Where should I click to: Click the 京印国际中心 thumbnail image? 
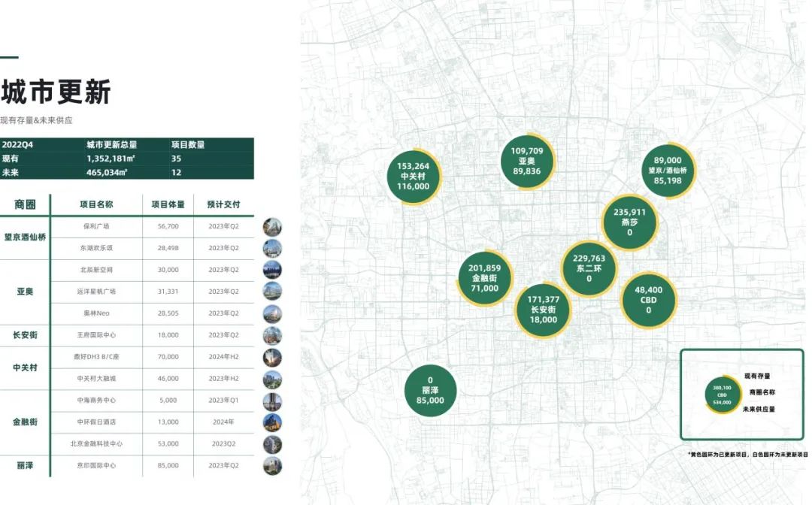tap(272, 466)
